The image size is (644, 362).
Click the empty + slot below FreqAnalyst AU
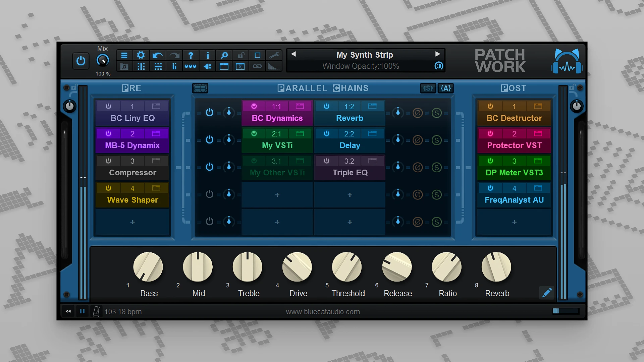tap(514, 222)
